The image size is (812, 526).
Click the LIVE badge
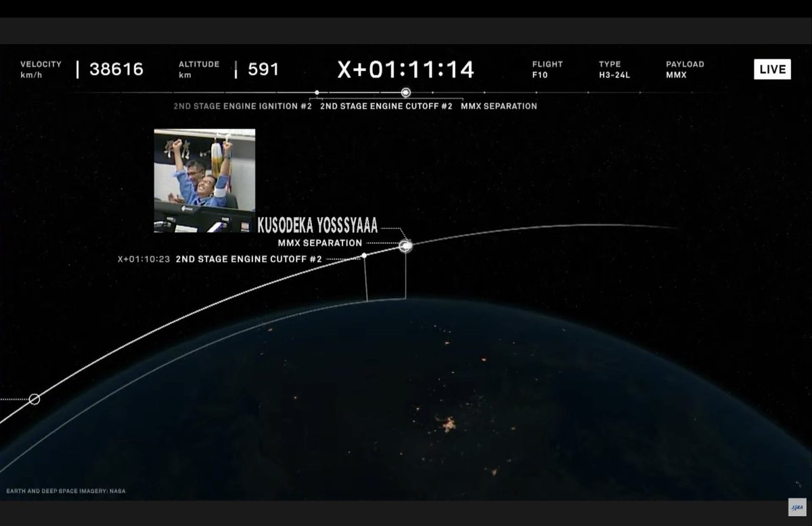772,70
